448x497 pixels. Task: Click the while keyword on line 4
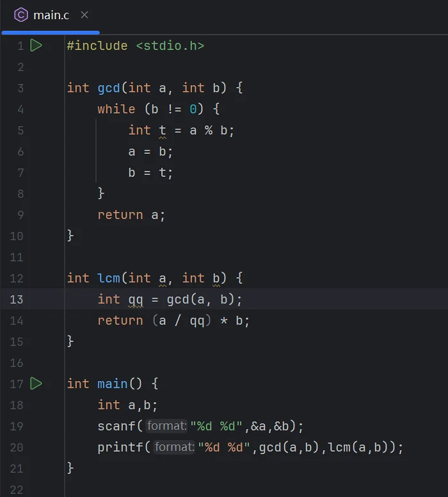click(x=116, y=110)
